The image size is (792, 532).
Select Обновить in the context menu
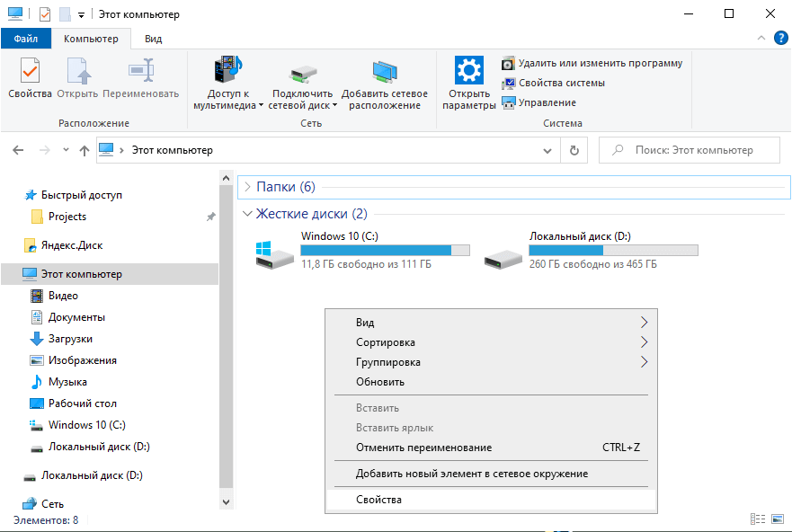[x=380, y=382]
